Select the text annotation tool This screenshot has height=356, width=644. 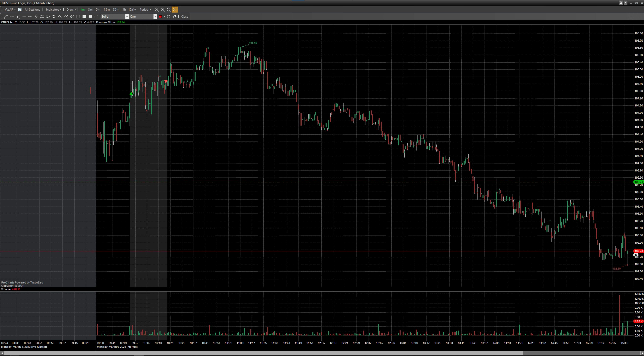tap(17, 17)
